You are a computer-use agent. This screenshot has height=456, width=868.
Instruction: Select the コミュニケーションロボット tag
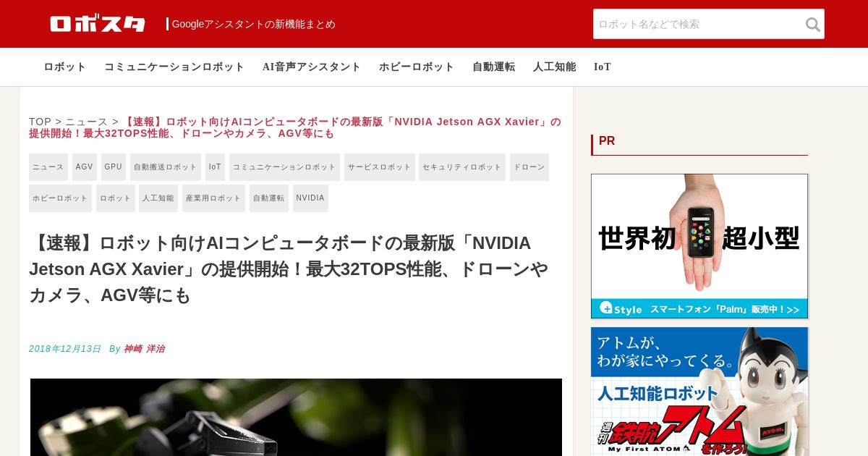pyautogui.click(x=284, y=167)
